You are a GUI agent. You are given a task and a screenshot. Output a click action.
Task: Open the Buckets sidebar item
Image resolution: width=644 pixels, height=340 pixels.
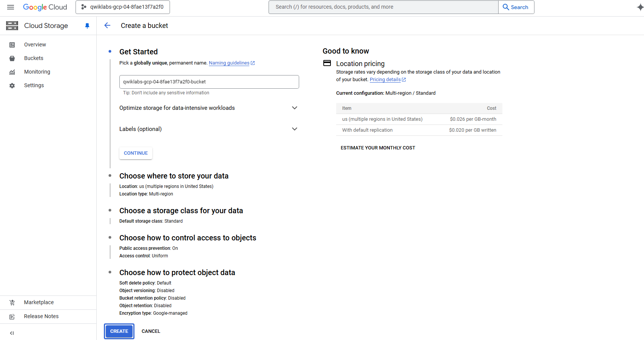(48, 58)
